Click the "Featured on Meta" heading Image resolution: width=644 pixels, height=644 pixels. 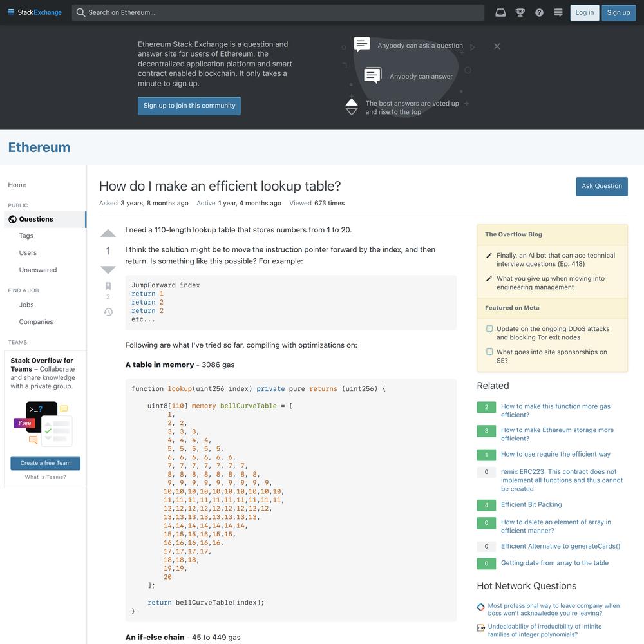coord(512,308)
